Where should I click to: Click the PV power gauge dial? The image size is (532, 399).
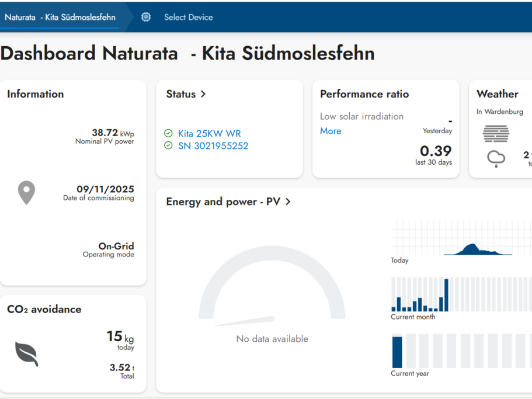(272, 286)
